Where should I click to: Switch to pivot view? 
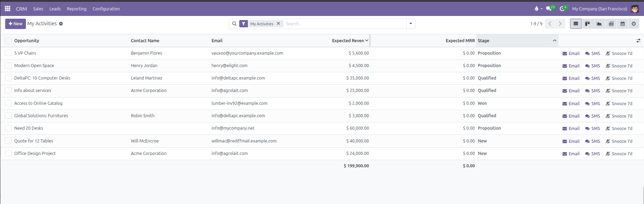point(611,24)
